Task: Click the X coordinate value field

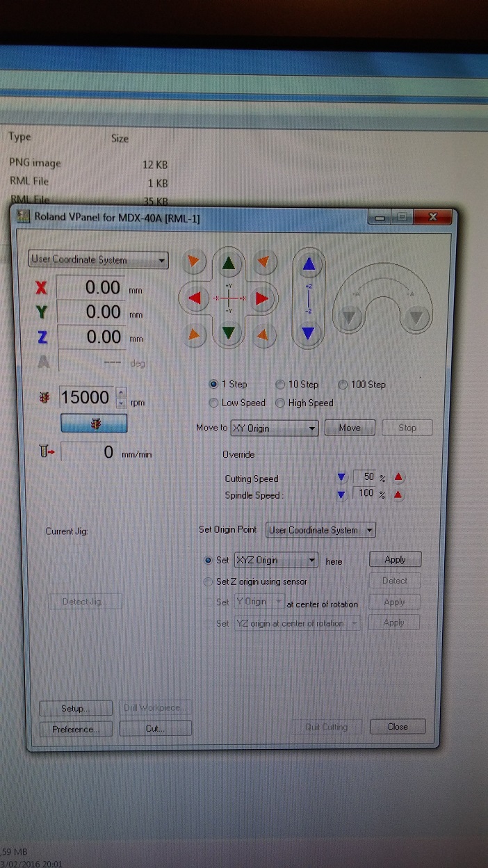Action: pos(90,287)
